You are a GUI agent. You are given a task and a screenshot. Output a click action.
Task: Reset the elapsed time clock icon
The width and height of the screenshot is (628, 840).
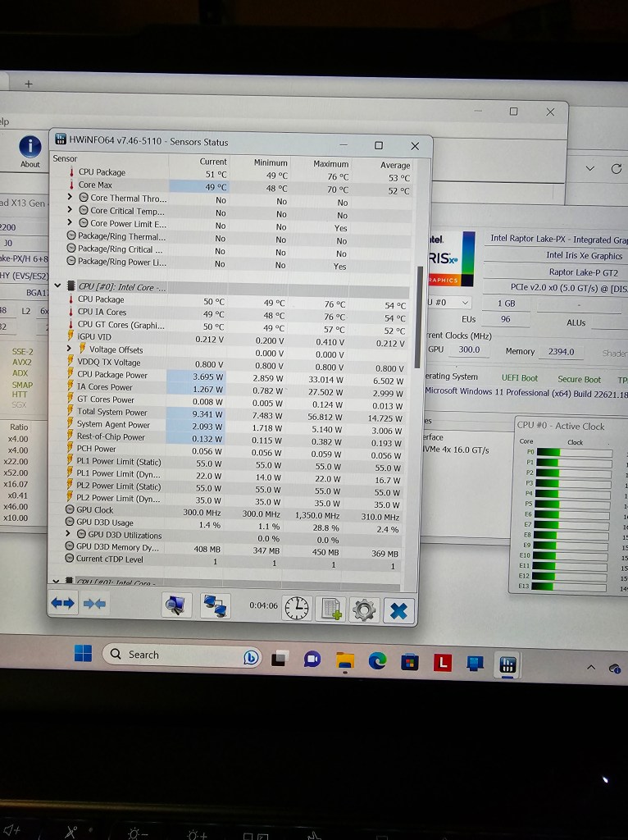point(298,608)
